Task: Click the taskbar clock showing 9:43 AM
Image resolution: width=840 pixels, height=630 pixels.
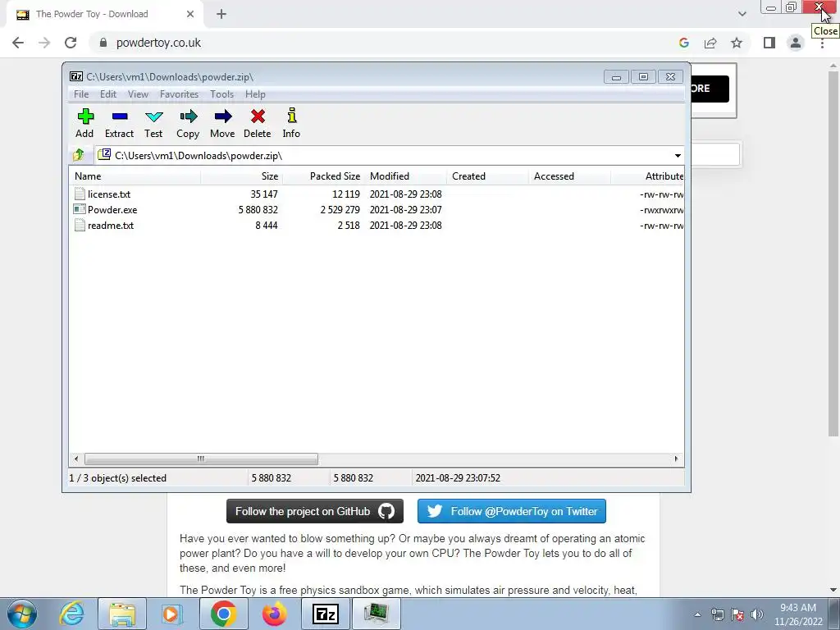Action: click(x=798, y=614)
